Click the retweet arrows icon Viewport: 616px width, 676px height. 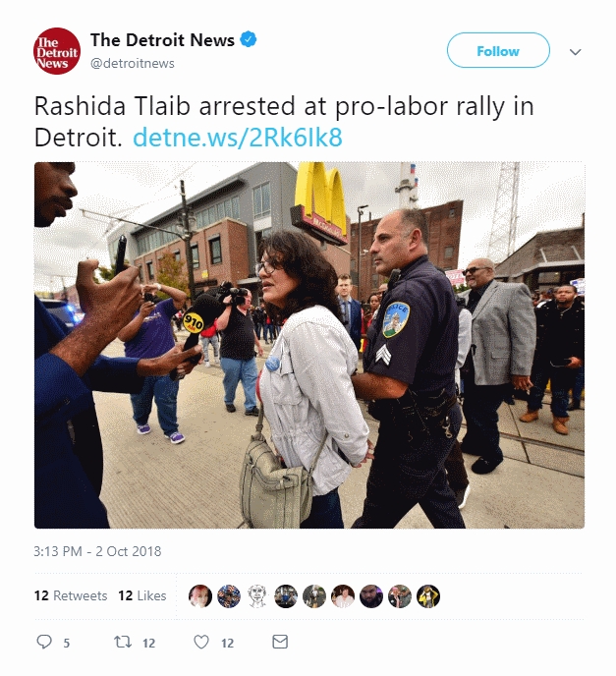coord(123,642)
